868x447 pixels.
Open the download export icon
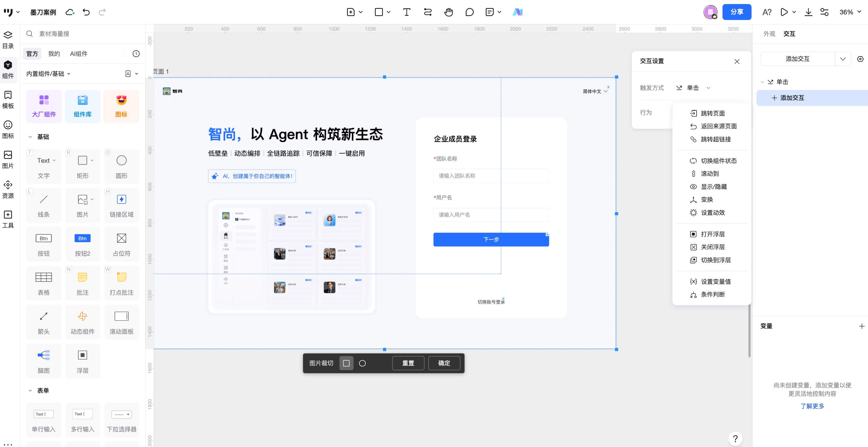click(x=808, y=12)
